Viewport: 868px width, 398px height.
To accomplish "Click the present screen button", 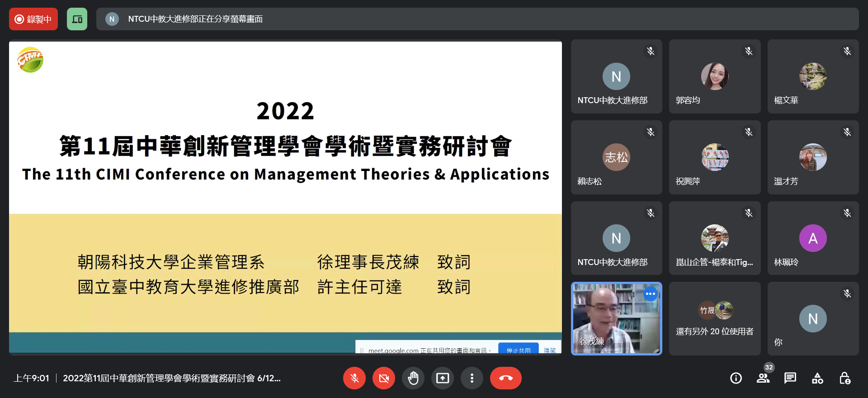I will coord(443,378).
